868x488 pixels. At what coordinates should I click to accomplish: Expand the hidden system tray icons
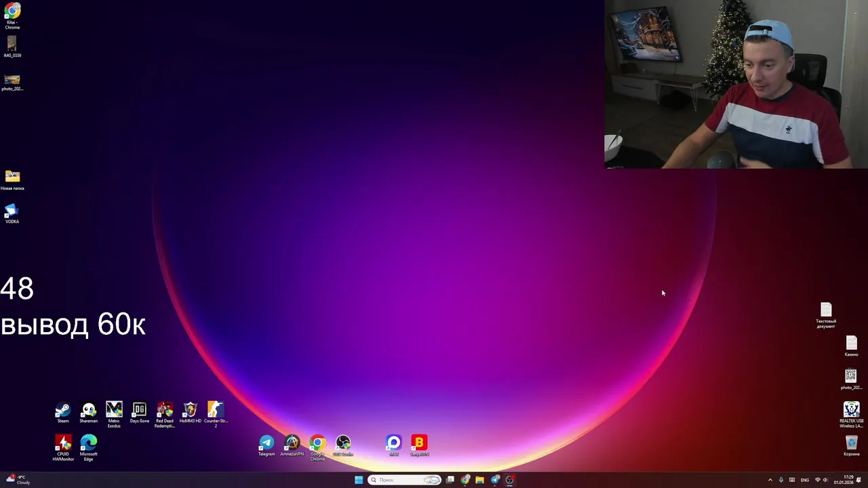770,480
